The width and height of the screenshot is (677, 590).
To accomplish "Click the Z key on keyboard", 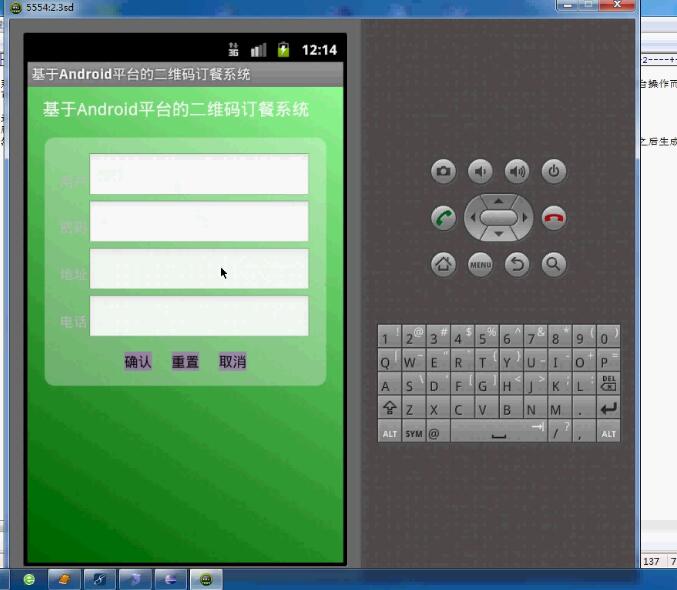I will click(x=414, y=408).
